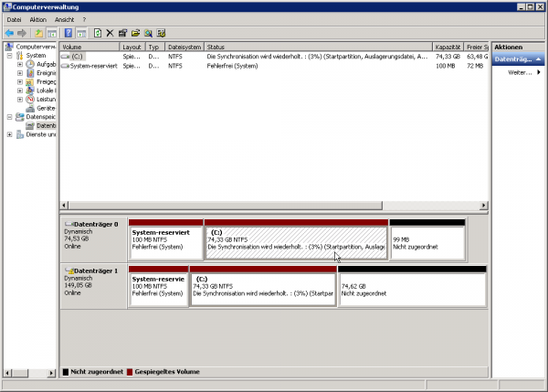Click the Back arrow toolbar icon
The image size is (548, 392).
9,33
